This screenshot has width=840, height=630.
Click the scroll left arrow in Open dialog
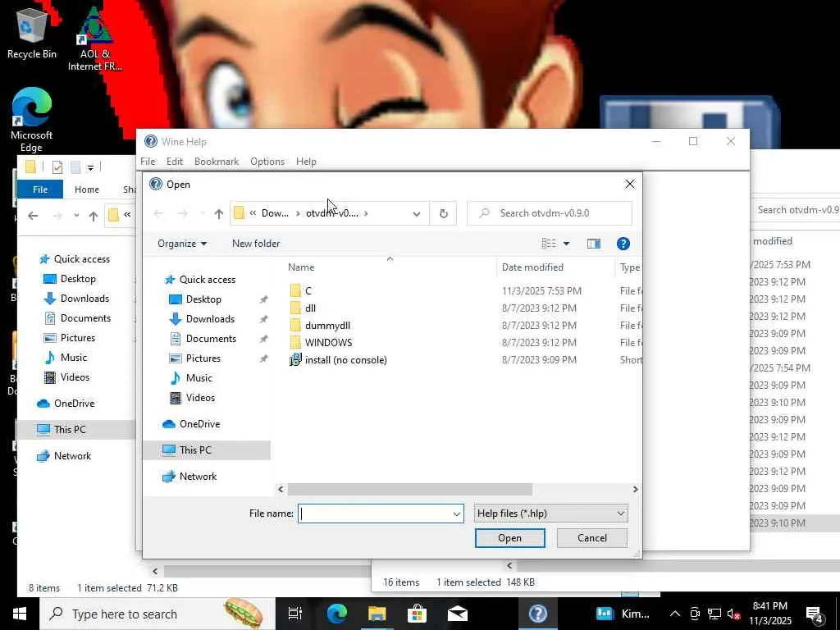(281, 489)
